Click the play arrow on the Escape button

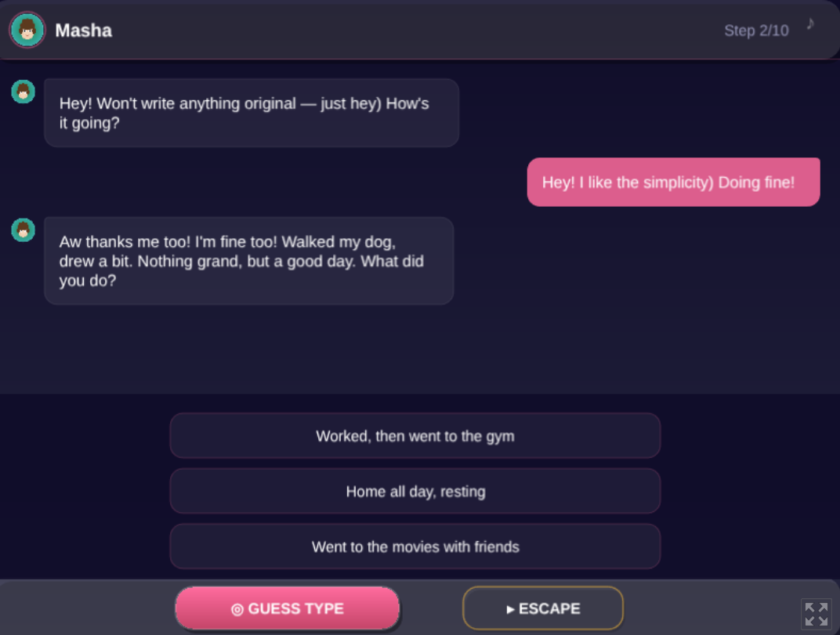[x=510, y=609]
